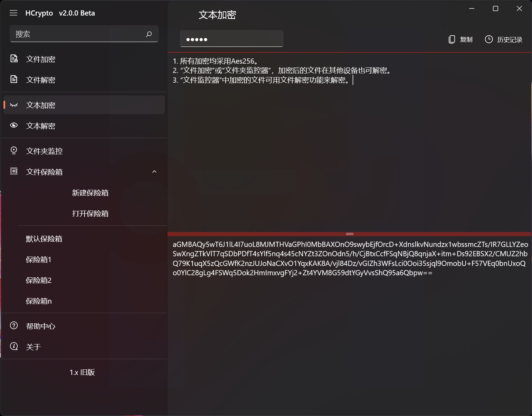532x416 pixels.
Task: Click the open-eye text decryption icon
Action: pos(14,125)
